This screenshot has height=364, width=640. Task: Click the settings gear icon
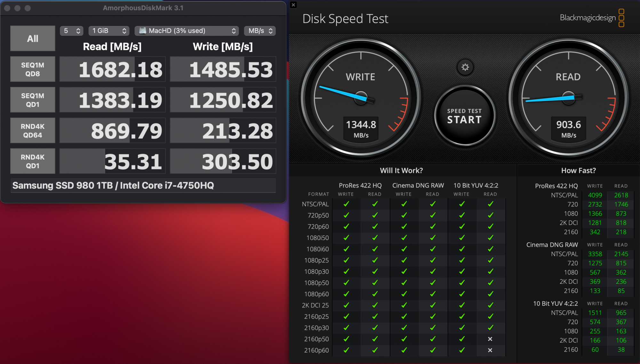465,67
